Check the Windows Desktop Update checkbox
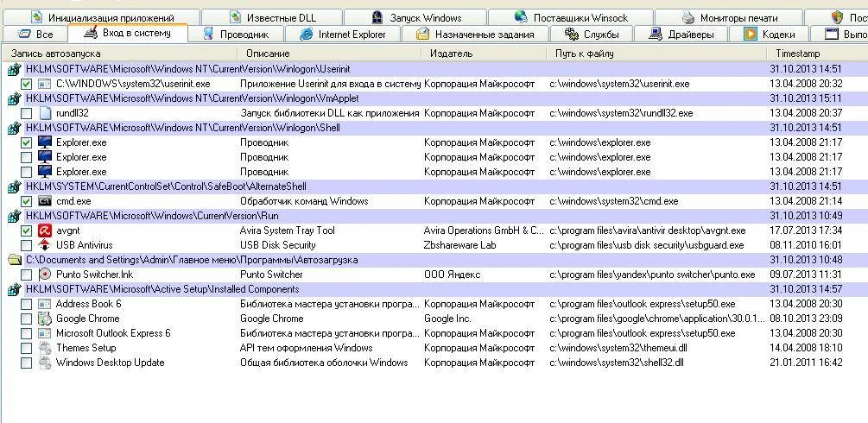 coord(27,363)
